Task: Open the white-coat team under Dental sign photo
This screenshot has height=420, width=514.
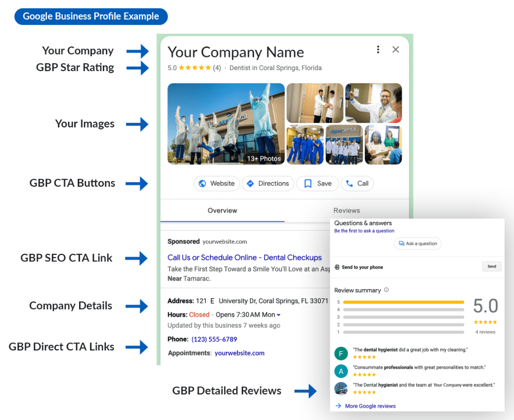Action: click(x=344, y=144)
